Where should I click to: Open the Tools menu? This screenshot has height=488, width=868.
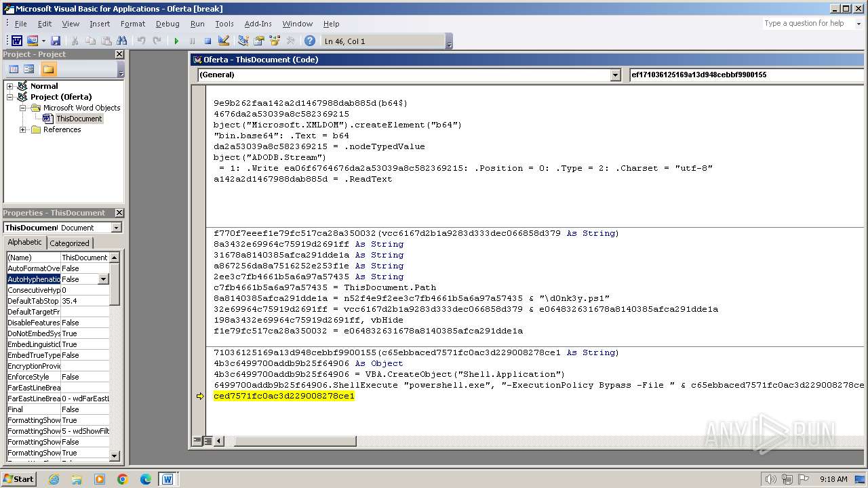click(224, 24)
